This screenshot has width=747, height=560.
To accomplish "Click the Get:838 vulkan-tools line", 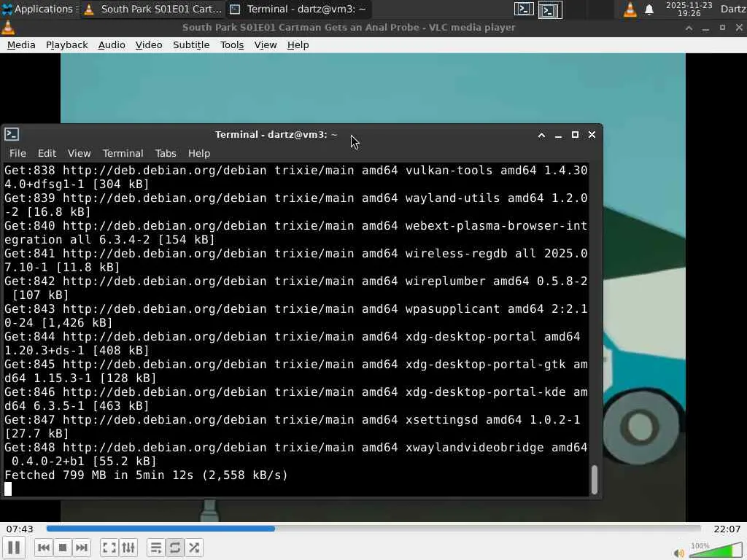I will 296,177.
